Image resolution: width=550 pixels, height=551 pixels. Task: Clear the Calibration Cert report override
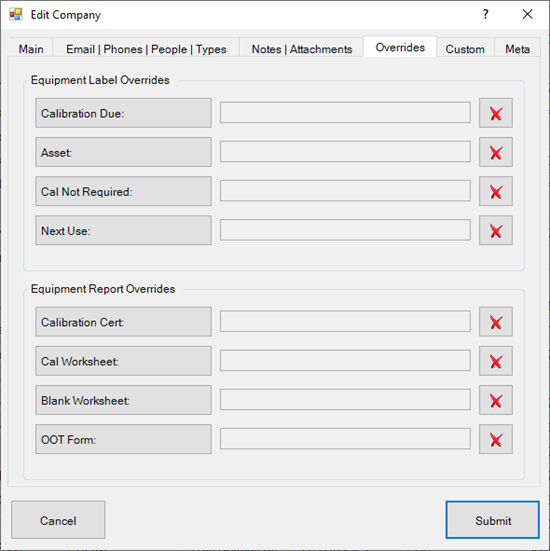pyautogui.click(x=496, y=322)
